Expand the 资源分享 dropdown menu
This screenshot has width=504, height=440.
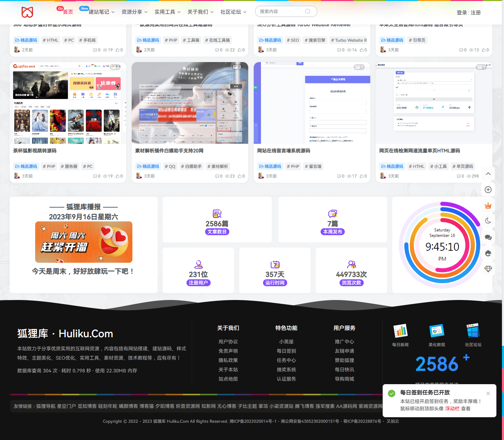(134, 12)
